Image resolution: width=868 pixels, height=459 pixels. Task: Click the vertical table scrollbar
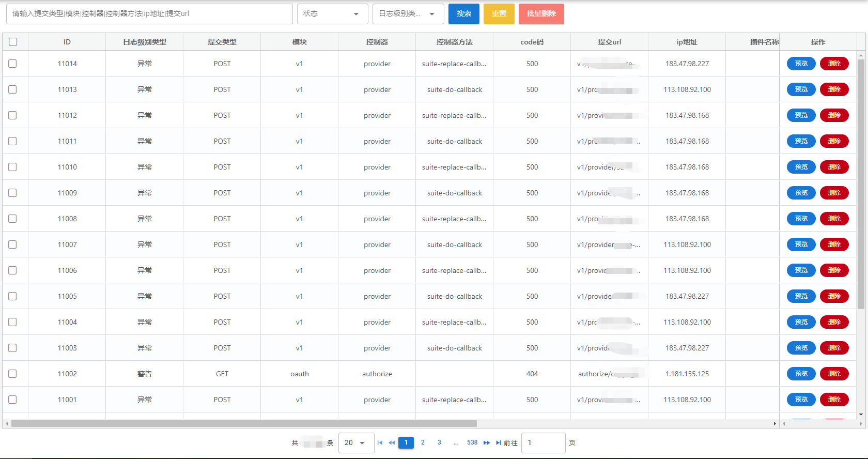[861, 183]
